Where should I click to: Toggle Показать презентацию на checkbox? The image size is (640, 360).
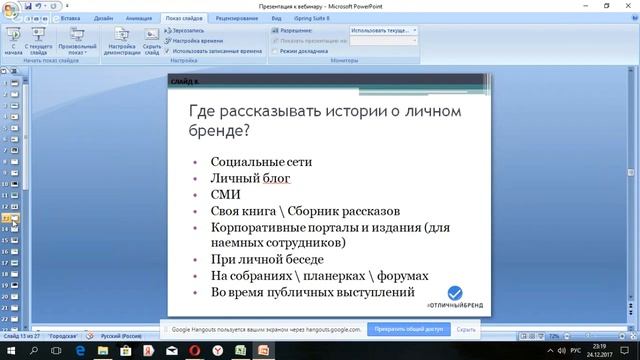[275, 41]
